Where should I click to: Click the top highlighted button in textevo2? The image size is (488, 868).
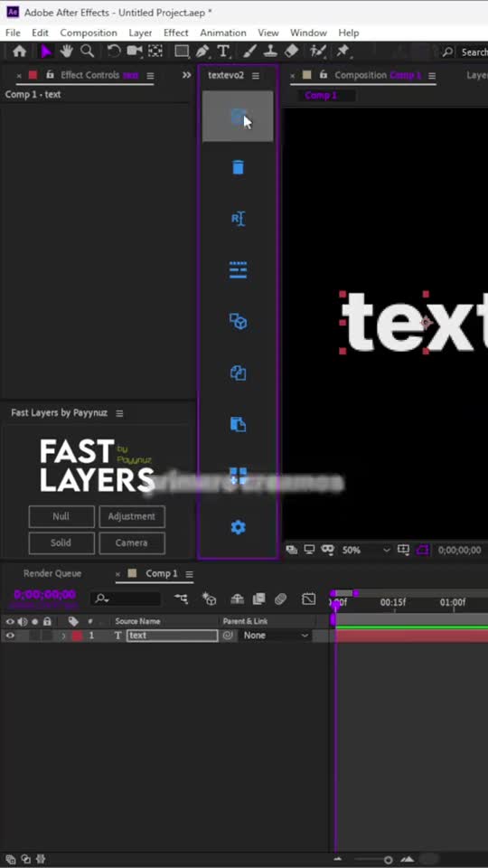tap(238, 117)
